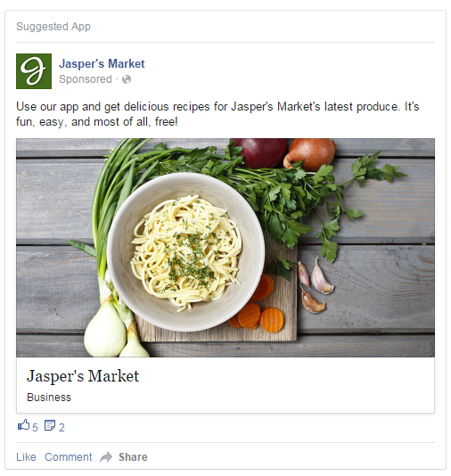Select the Comment link

click(69, 457)
